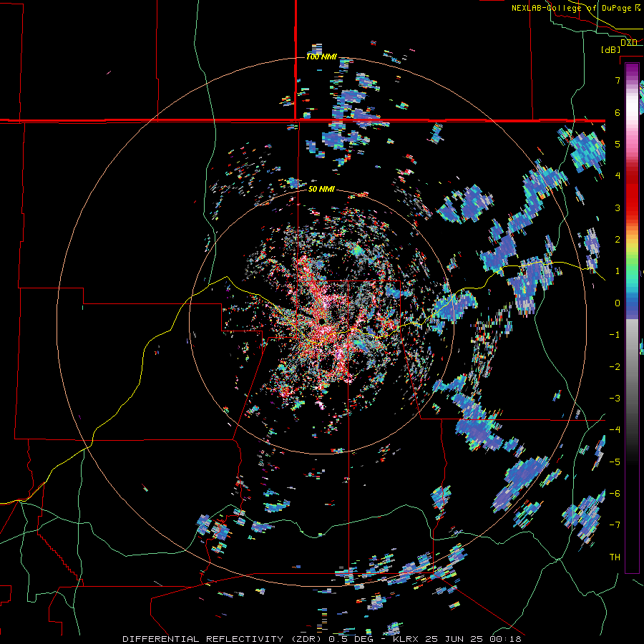Click the TH label below the scale

tap(615, 557)
